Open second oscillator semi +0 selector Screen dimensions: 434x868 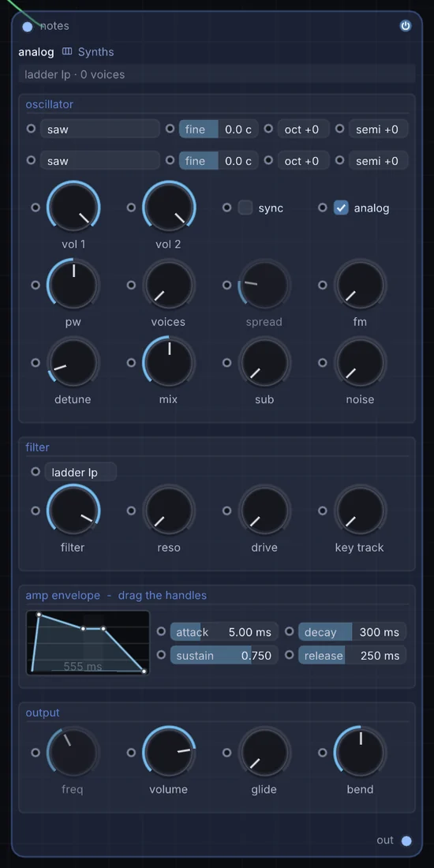(379, 160)
